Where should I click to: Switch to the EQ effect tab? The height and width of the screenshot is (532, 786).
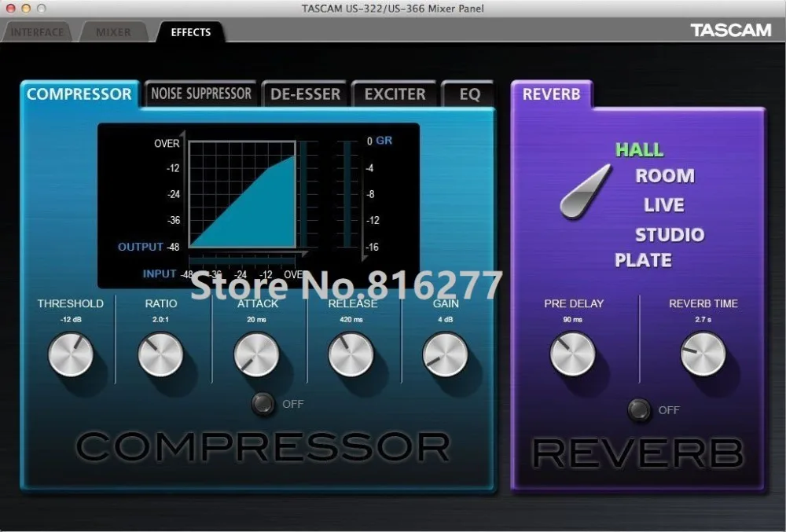pos(469,94)
